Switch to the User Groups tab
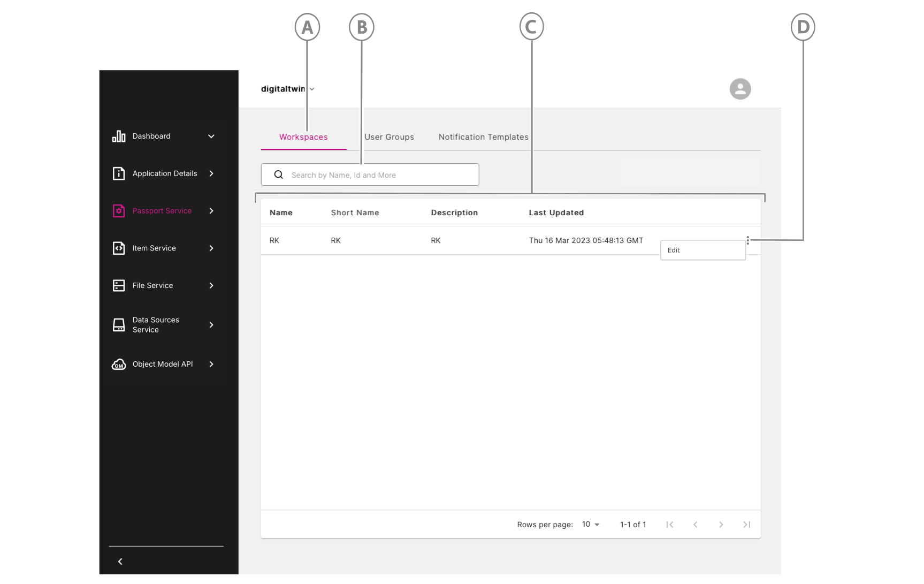 [x=389, y=137]
